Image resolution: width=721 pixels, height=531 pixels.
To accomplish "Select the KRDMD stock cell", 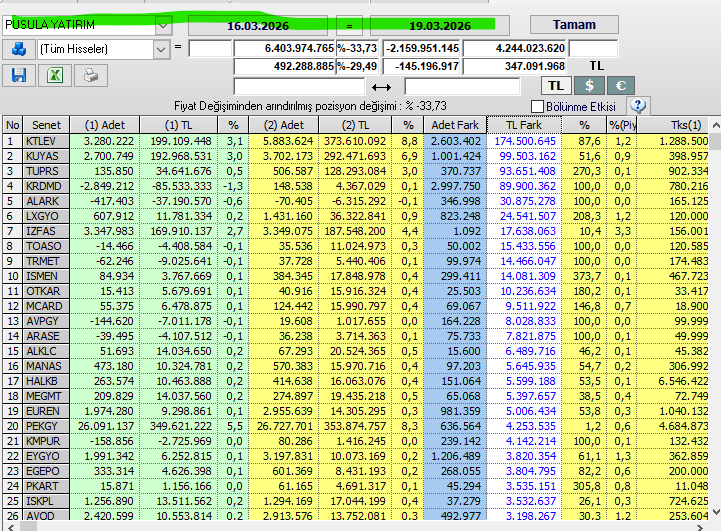I will coord(46,186).
